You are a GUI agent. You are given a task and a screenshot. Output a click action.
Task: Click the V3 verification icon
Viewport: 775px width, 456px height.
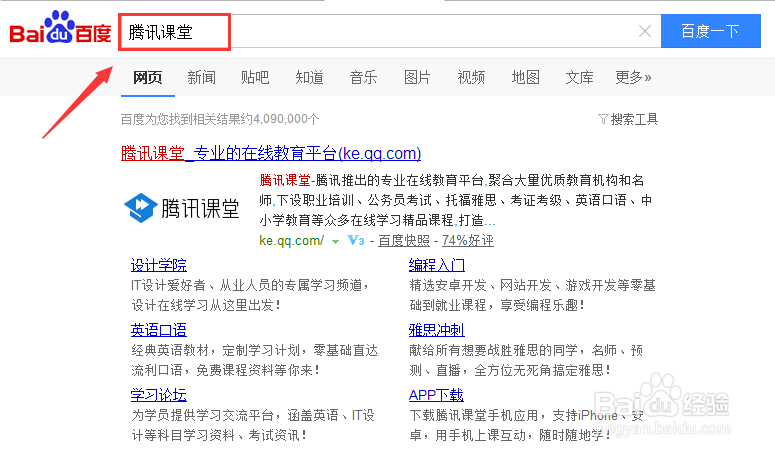point(356,241)
